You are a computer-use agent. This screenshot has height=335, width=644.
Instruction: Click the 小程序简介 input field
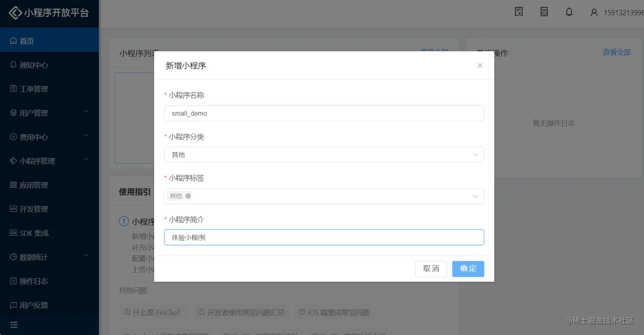click(324, 238)
